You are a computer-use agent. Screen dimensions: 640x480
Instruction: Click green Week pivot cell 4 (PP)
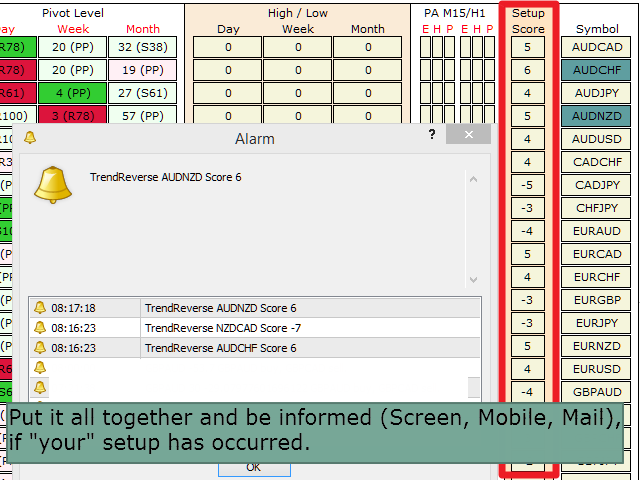(x=72, y=93)
